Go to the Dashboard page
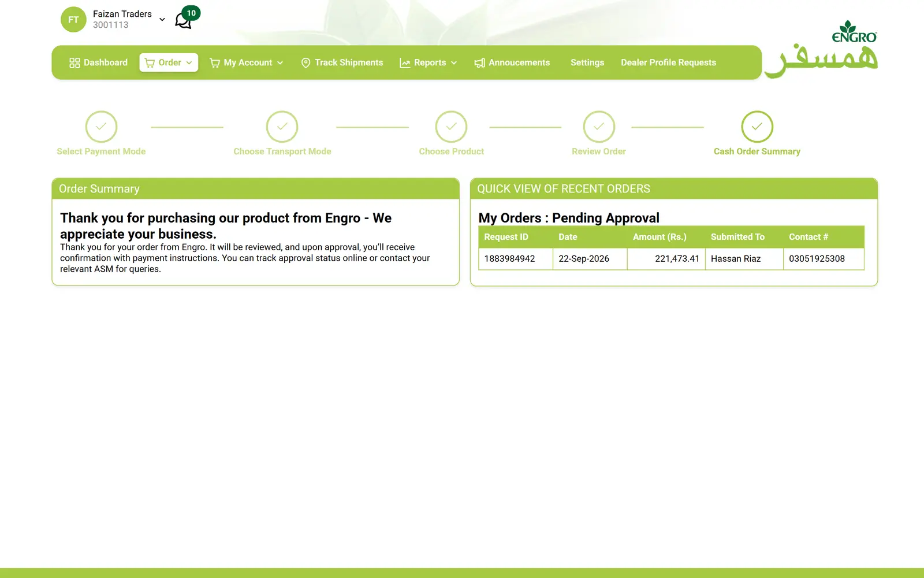This screenshot has height=578, width=924. pos(98,62)
